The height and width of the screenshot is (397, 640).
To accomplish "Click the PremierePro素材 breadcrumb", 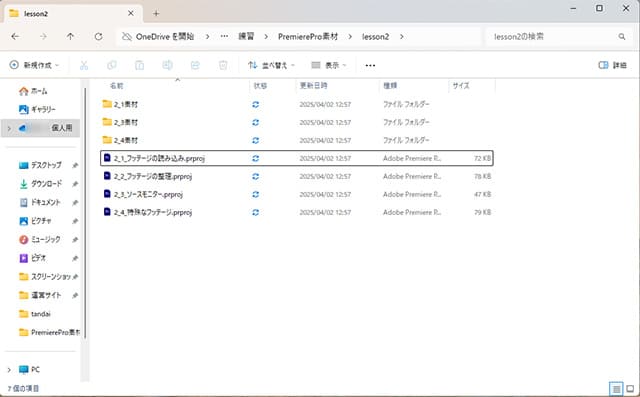I will pos(308,37).
